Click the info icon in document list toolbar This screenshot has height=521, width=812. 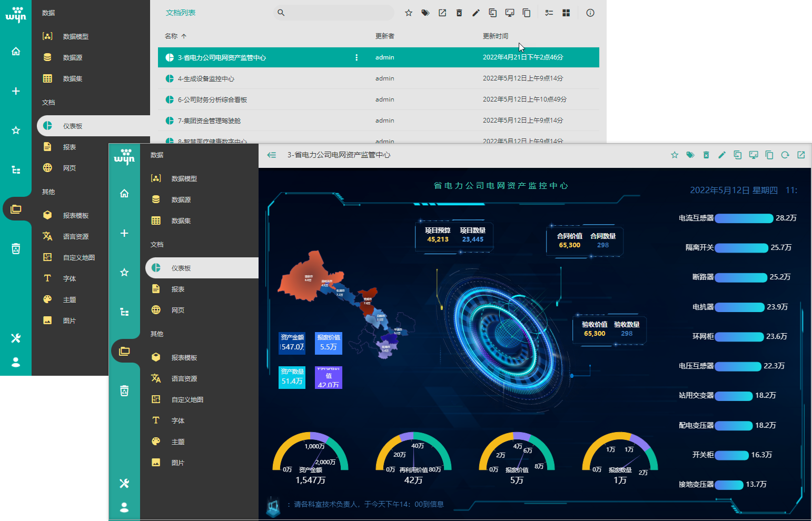[x=590, y=13]
